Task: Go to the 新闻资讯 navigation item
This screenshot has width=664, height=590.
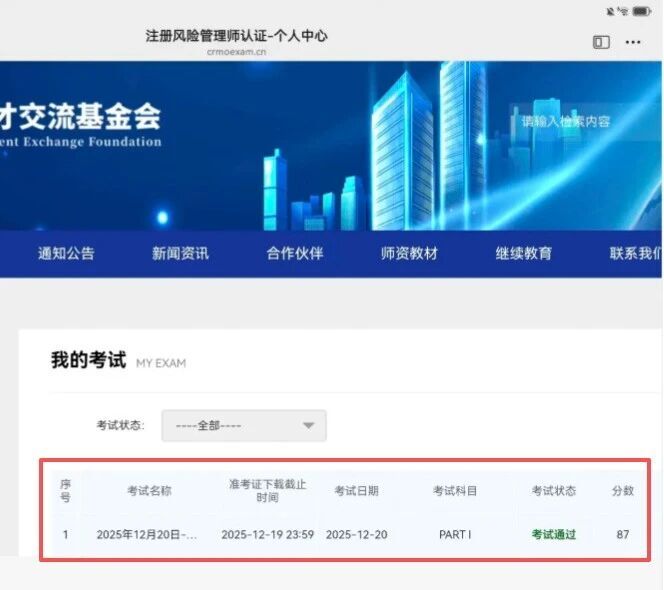Action: click(x=180, y=253)
